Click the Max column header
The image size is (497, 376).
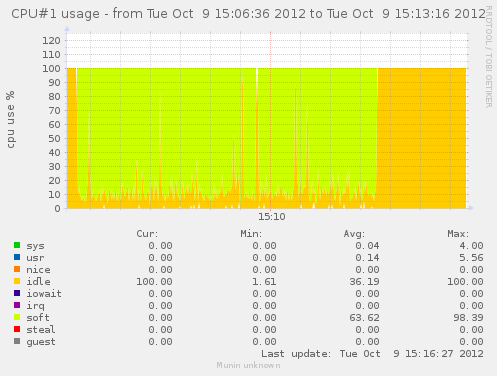[458, 234]
